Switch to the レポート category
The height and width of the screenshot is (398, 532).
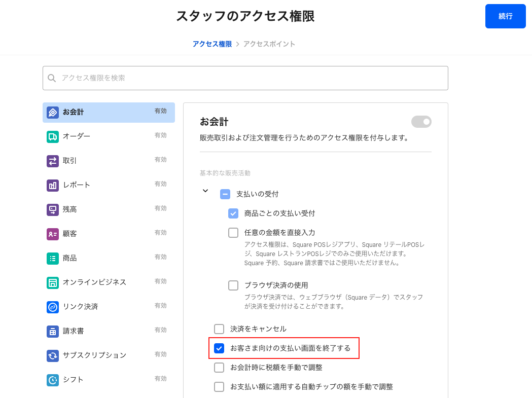[x=109, y=185]
